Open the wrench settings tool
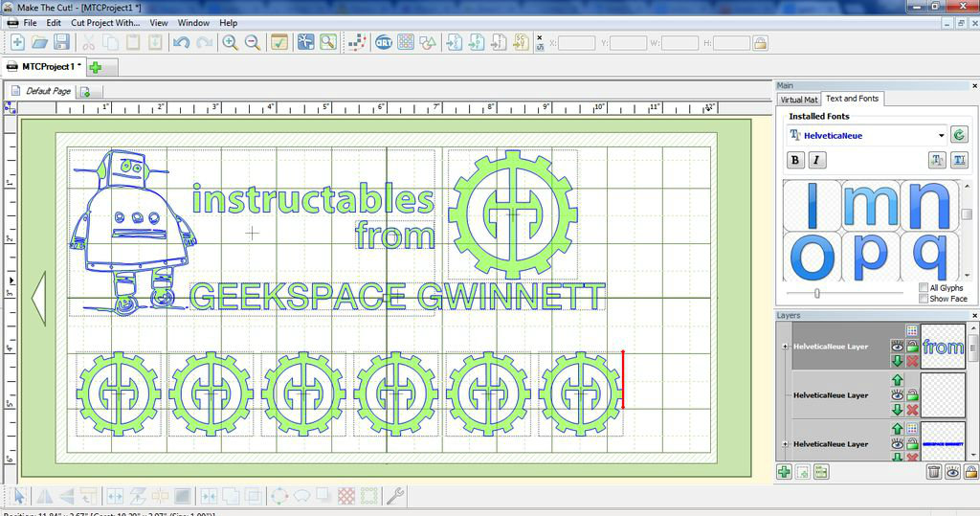This screenshot has height=516, width=980. click(x=394, y=497)
